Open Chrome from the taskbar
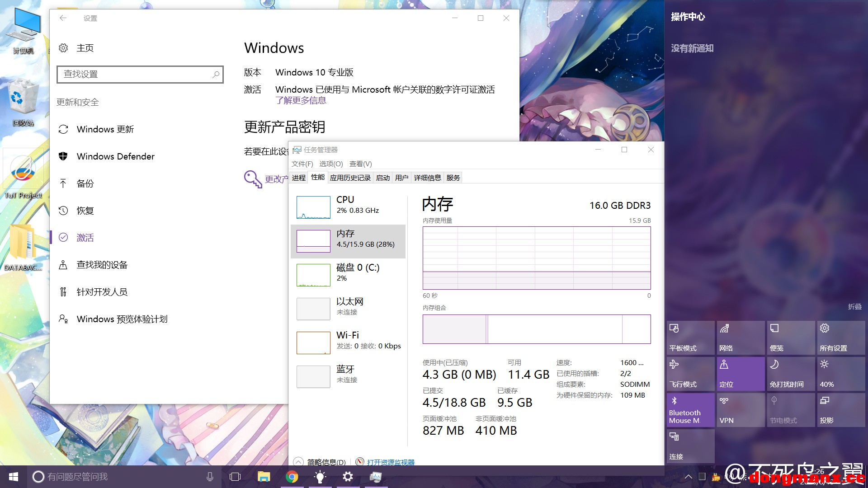Viewport: 868px width, 488px height. point(292,477)
